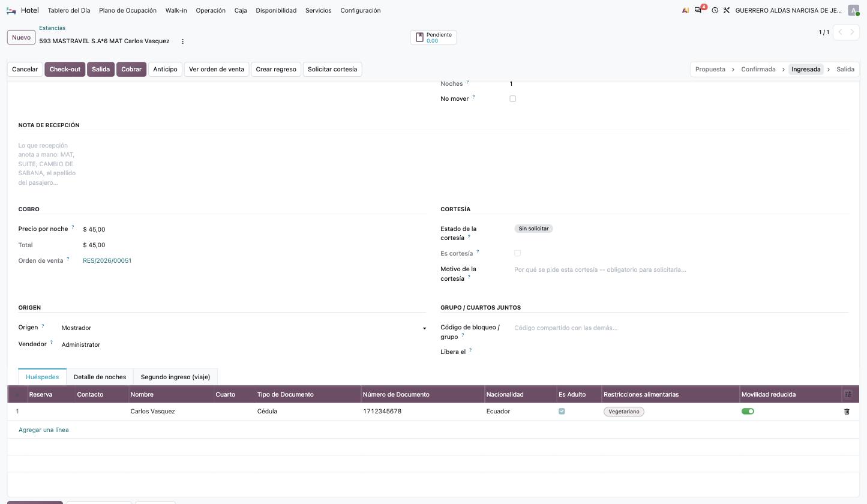Open sales order link RES/2026/00051

107,261
